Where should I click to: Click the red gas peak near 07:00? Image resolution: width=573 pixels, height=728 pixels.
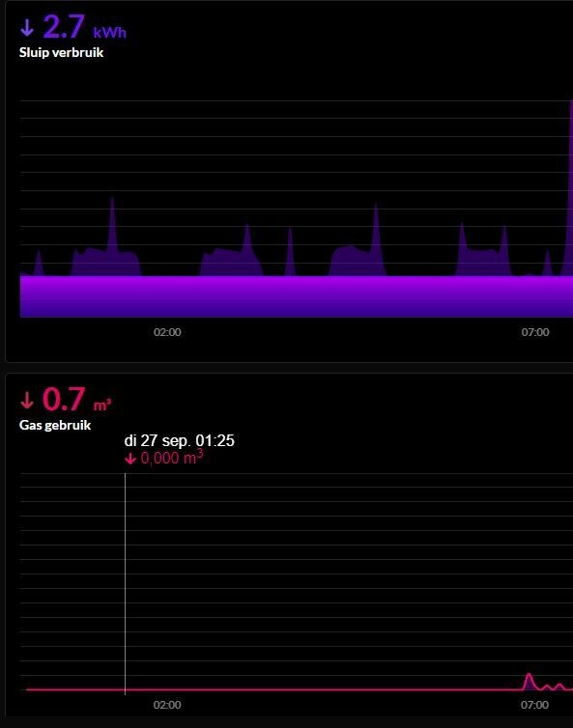pyautogui.click(x=529, y=681)
